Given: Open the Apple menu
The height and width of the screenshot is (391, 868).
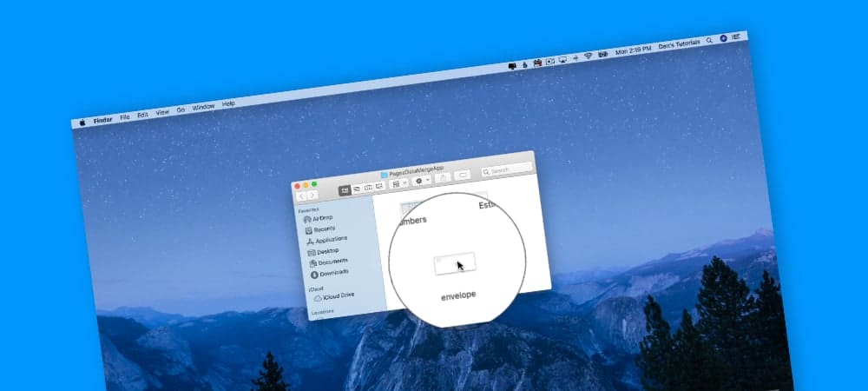Looking at the screenshot, I should coord(82,123).
